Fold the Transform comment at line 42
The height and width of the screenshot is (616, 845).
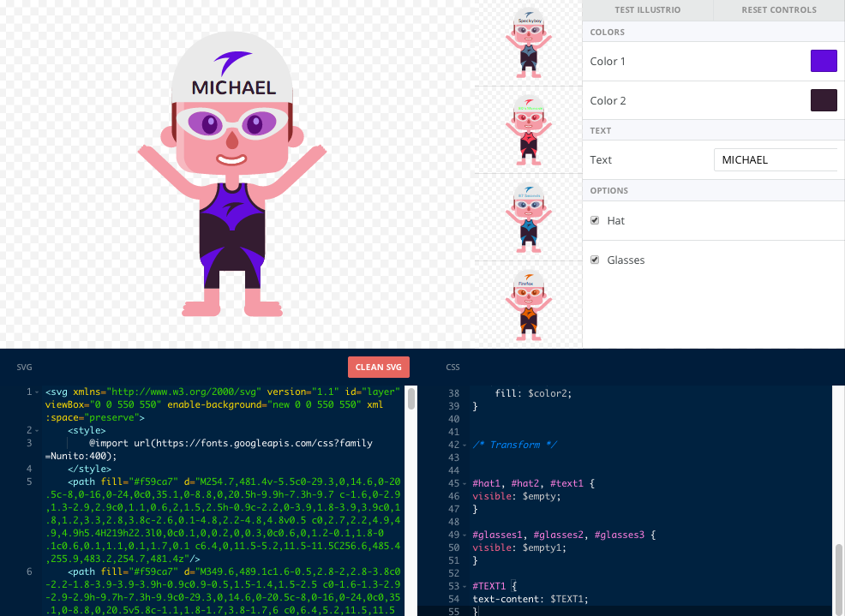(x=464, y=446)
